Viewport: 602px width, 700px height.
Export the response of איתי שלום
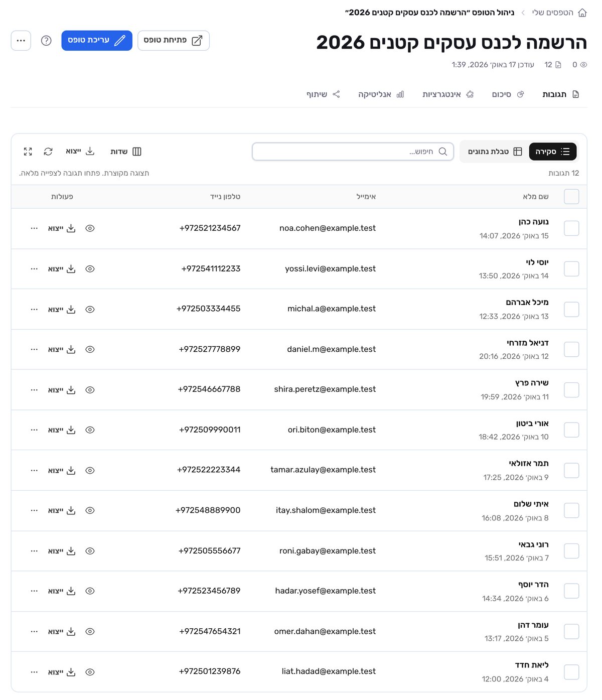point(62,510)
